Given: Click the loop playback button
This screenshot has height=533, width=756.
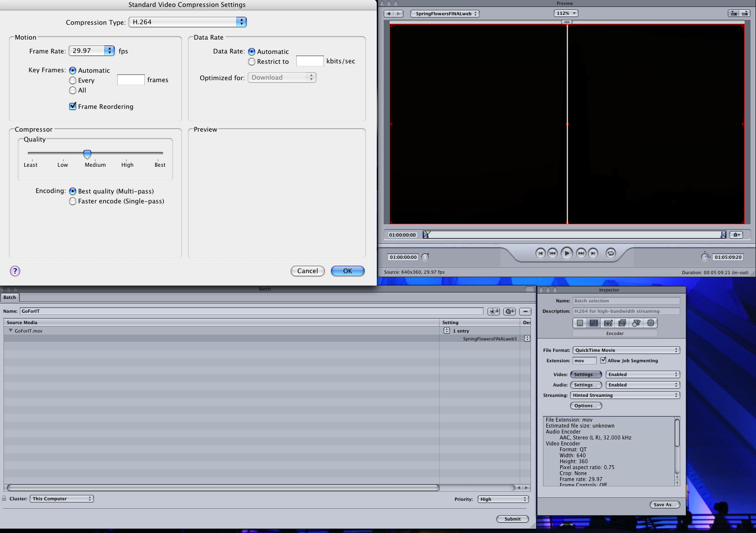Looking at the screenshot, I should 611,253.
